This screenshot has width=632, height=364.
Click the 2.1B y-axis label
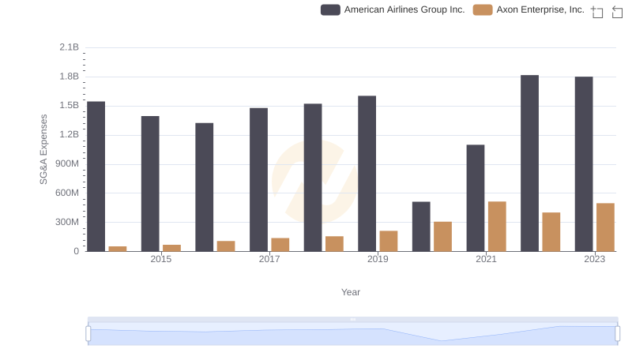coord(70,47)
